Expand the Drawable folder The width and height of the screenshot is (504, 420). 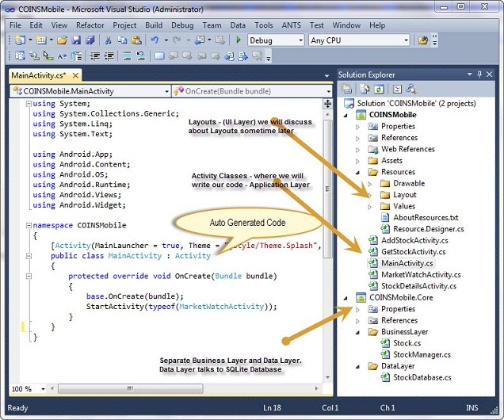tap(370, 184)
